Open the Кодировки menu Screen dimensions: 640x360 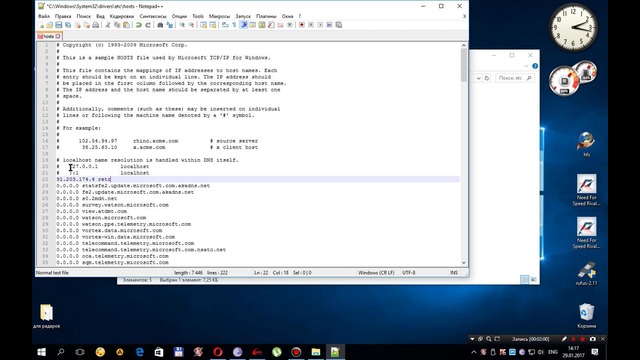(x=122, y=16)
